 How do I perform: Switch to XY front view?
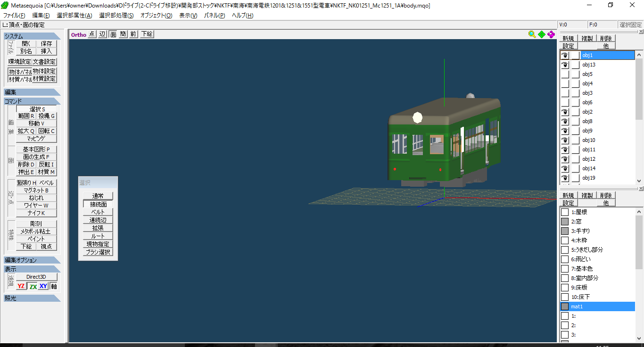pyautogui.click(x=43, y=286)
